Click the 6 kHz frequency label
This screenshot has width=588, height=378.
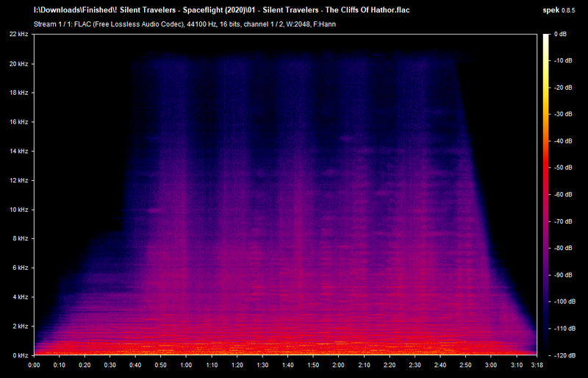(21, 268)
